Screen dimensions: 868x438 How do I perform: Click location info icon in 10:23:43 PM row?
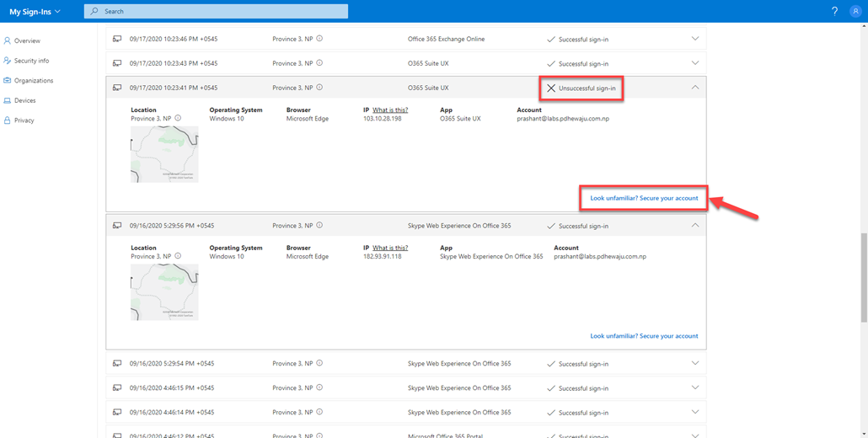point(319,64)
